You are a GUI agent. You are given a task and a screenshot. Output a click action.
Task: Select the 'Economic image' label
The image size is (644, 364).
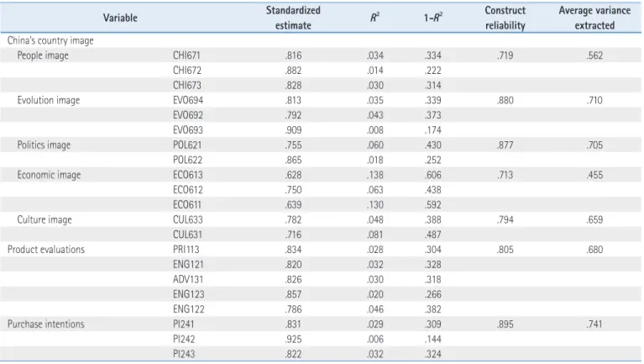(x=49, y=175)
